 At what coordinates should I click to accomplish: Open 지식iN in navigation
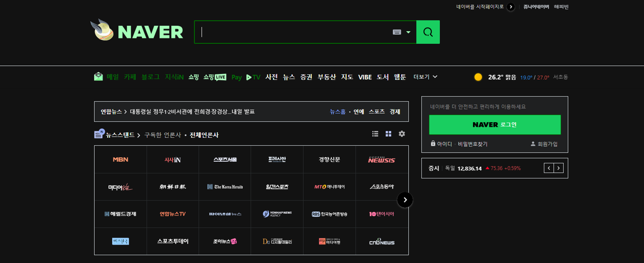coord(174,77)
